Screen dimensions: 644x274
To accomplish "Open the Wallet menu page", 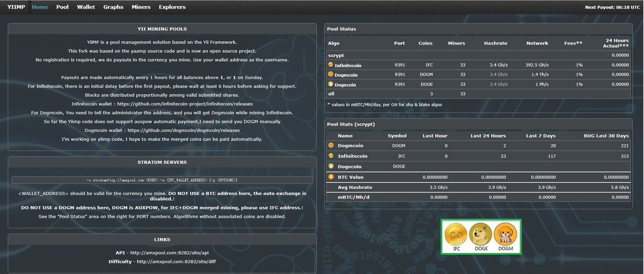I will click(86, 7).
